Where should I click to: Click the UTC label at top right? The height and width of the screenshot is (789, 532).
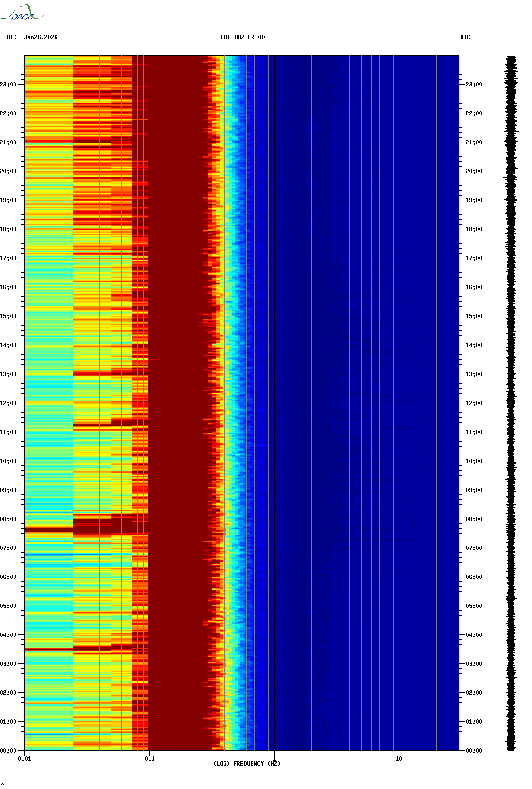coord(465,37)
